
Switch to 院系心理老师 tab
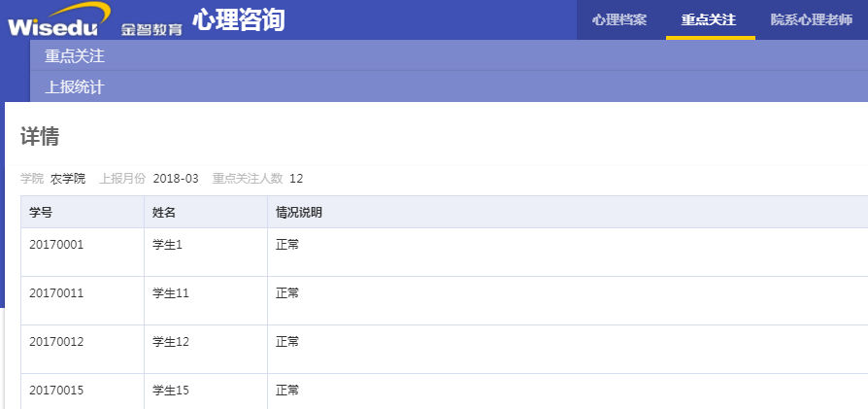812,20
